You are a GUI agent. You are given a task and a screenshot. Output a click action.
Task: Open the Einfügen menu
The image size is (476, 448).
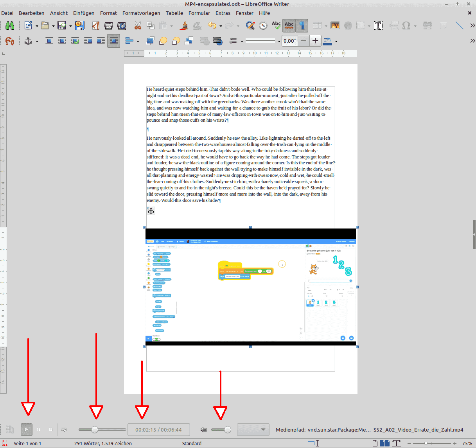pyautogui.click(x=84, y=13)
